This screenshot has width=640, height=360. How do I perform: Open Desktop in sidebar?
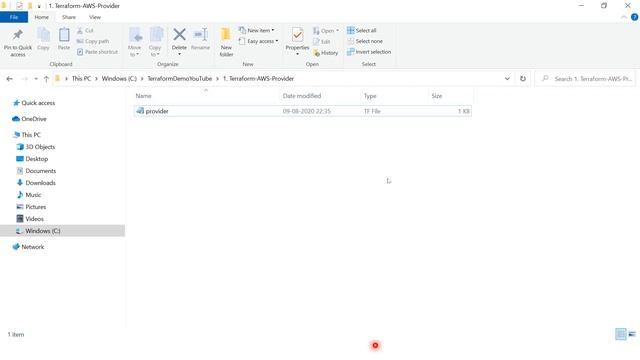[x=36, y=159]
